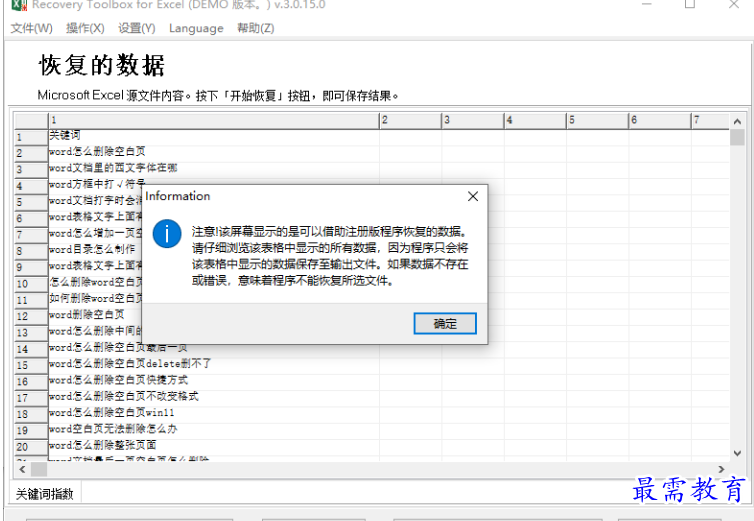
Task: Select row header 12
Action: point(31,317)
